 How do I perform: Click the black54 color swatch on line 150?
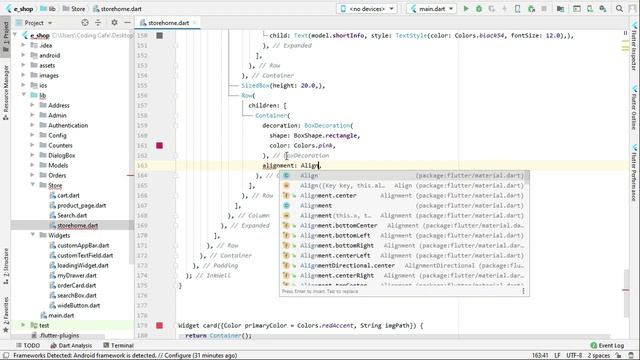(x=159, y=36)
